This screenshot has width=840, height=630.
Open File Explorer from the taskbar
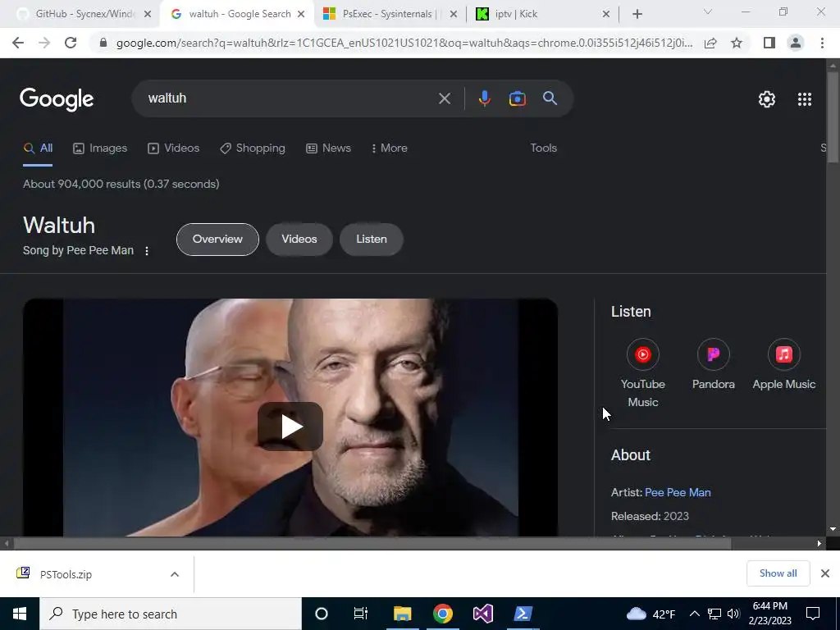(402, 614)
